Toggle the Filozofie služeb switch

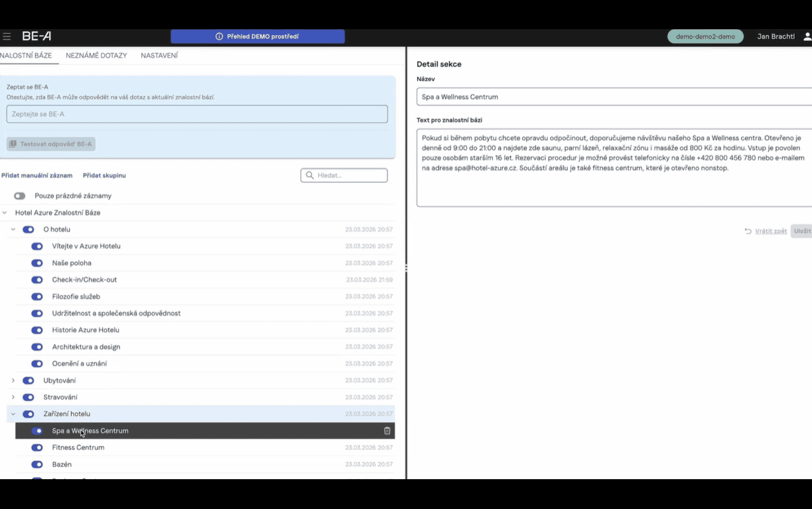coord(37,297)
